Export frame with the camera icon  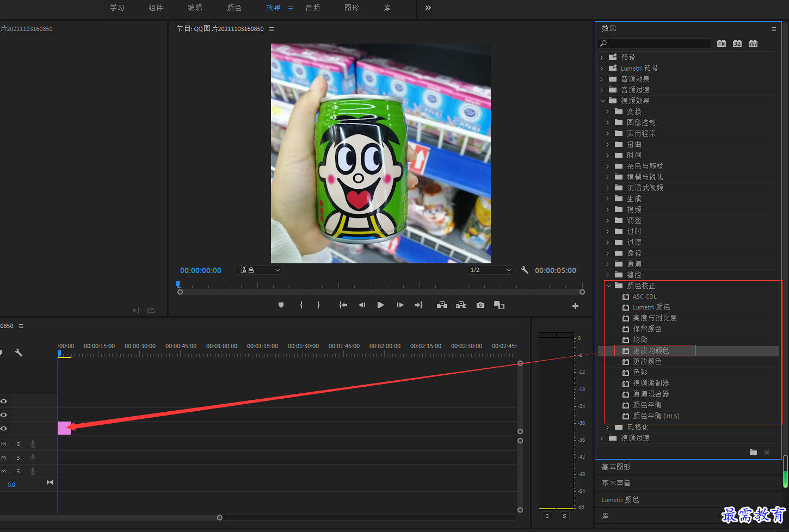[x=480, y=305]
